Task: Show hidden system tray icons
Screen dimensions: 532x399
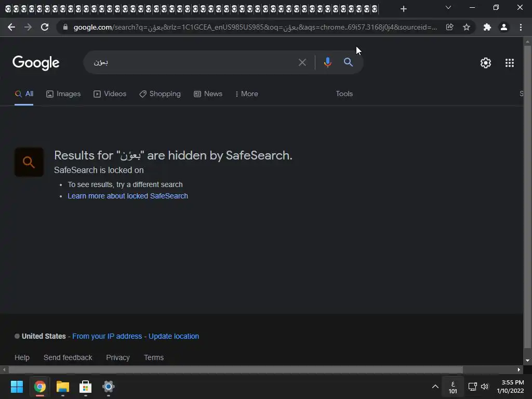Action: pyautogui.click(x=435, y=387)
